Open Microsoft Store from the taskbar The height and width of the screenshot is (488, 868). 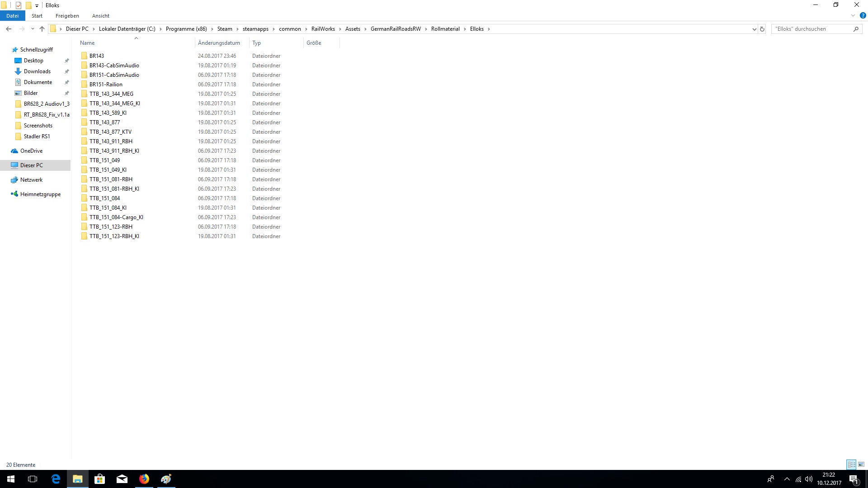click(99, 479)
